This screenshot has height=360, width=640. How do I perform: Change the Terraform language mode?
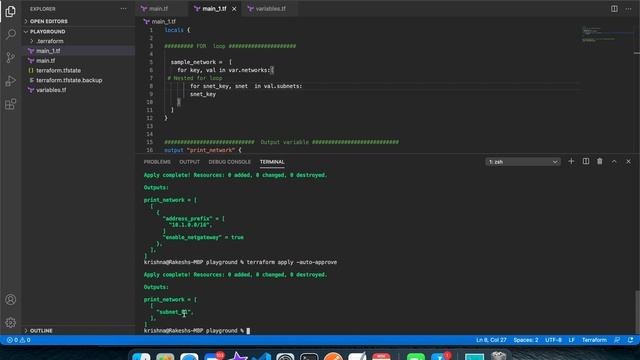(594, 340)
